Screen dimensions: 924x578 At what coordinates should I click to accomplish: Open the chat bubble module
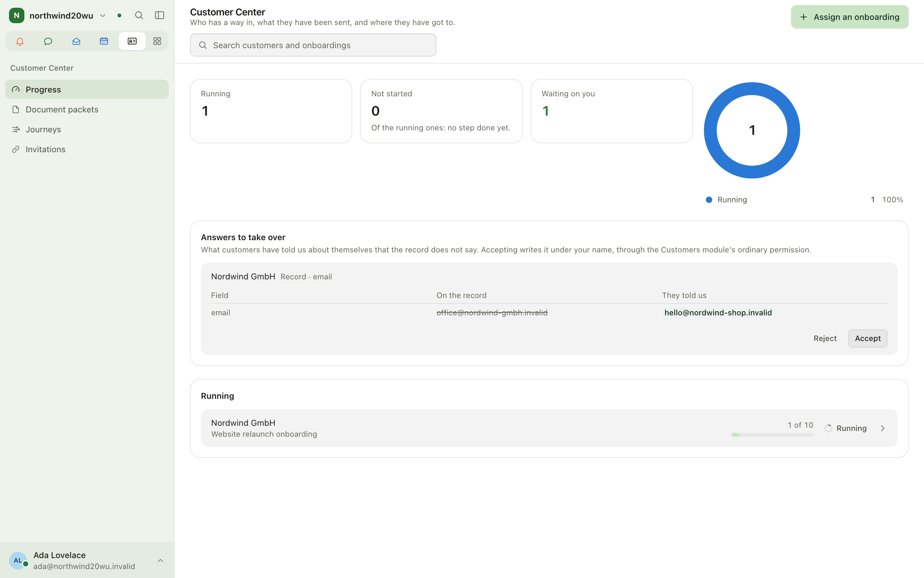(48, 41)
